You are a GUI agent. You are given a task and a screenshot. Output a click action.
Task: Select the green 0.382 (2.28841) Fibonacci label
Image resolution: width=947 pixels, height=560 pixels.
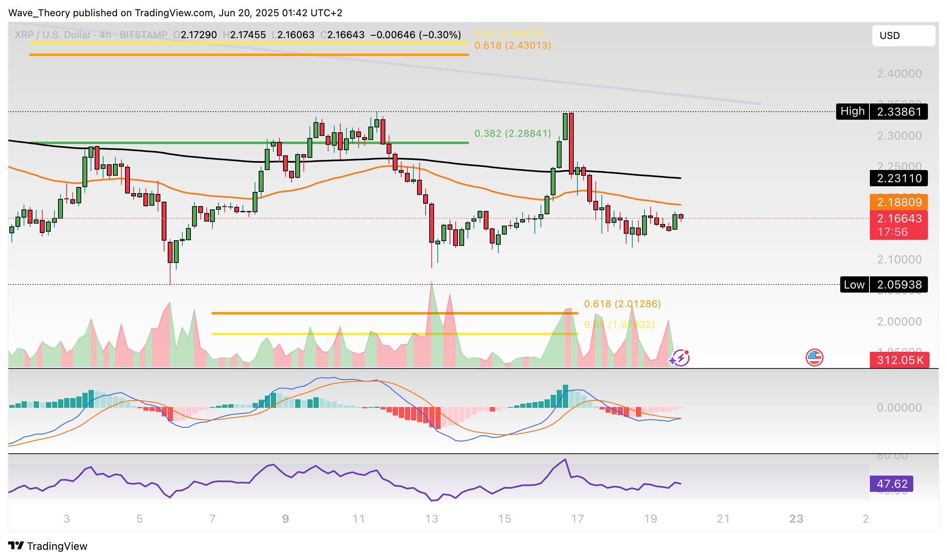pyautogui.click(x=512, y=134)
